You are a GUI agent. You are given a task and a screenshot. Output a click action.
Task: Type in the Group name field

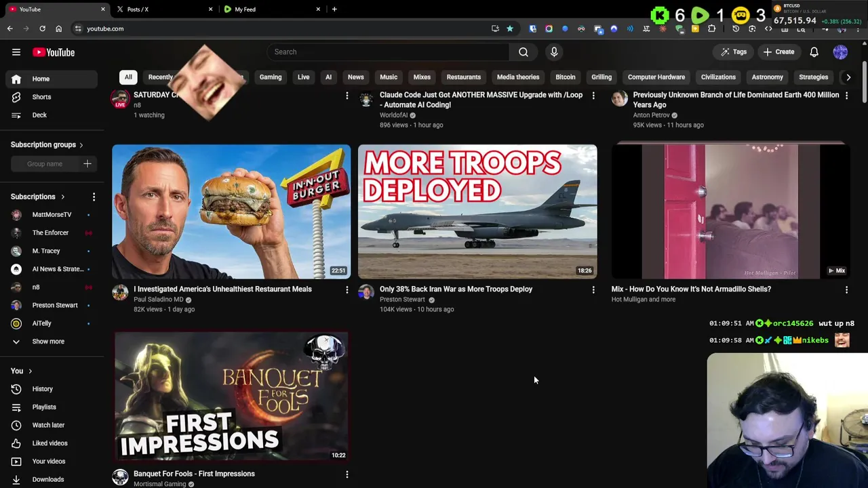(x=45, y=163)
